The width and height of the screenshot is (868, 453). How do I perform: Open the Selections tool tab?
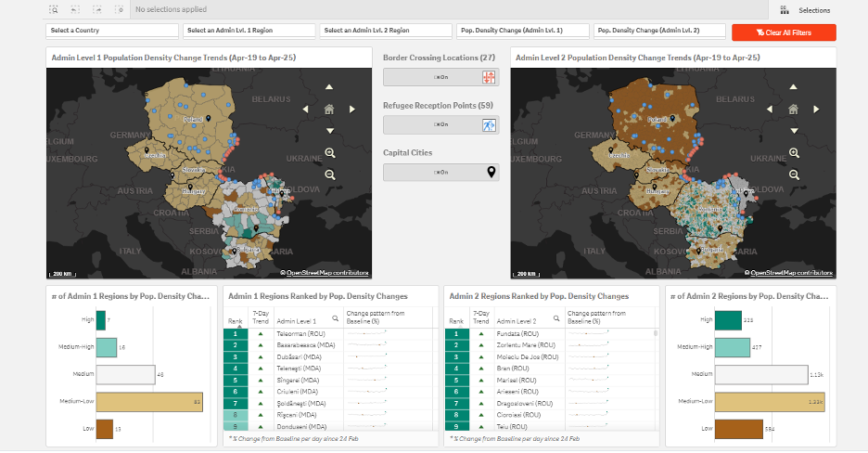point(803,10)
